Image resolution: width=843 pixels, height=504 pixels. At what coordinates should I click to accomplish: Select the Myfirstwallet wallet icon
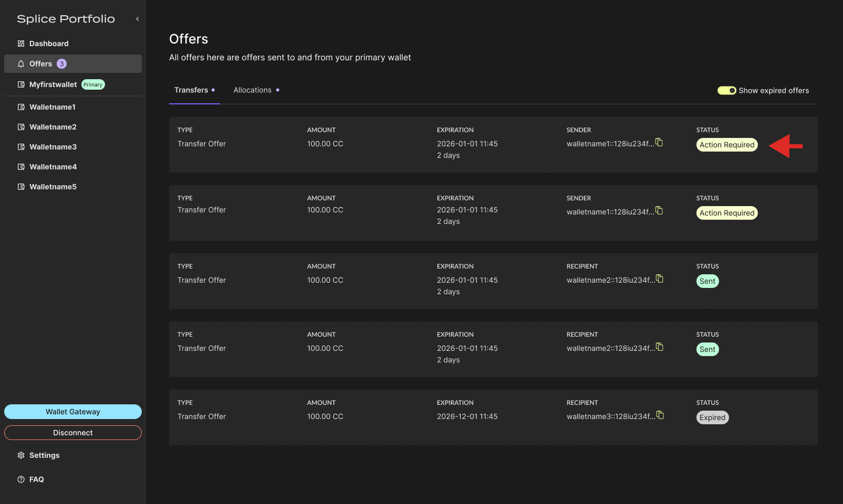pyautogui.click(x=21, y=84)
